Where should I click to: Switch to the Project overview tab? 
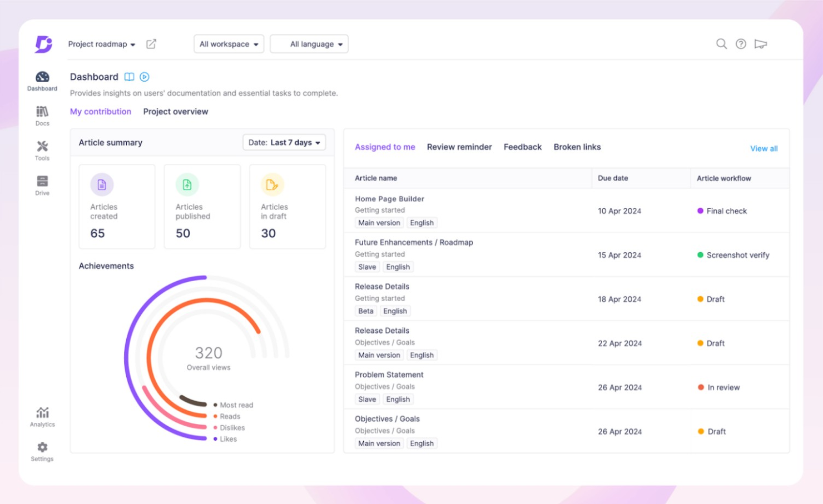(x=176, y=111)
